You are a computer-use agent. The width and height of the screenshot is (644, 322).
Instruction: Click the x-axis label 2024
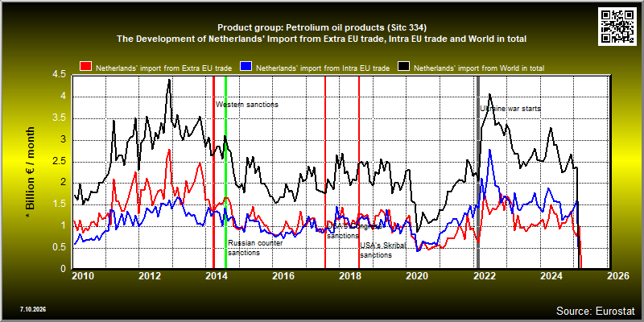[x=551, y=276]
